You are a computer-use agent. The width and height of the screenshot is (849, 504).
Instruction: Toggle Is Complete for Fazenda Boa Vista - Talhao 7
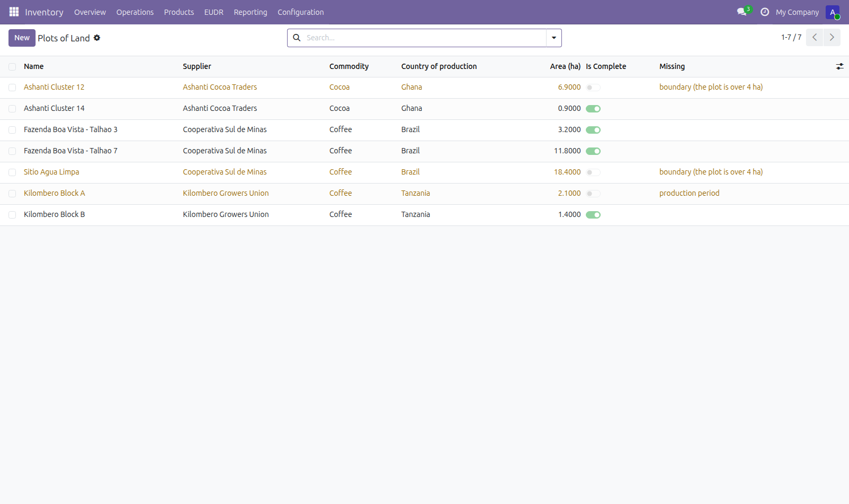coord(593,151)
